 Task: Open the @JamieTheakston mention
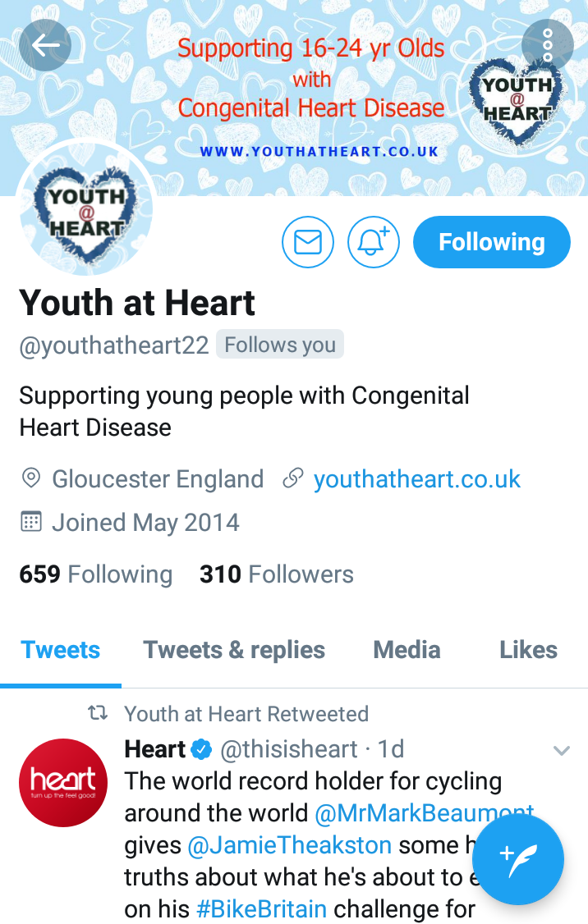290,845
